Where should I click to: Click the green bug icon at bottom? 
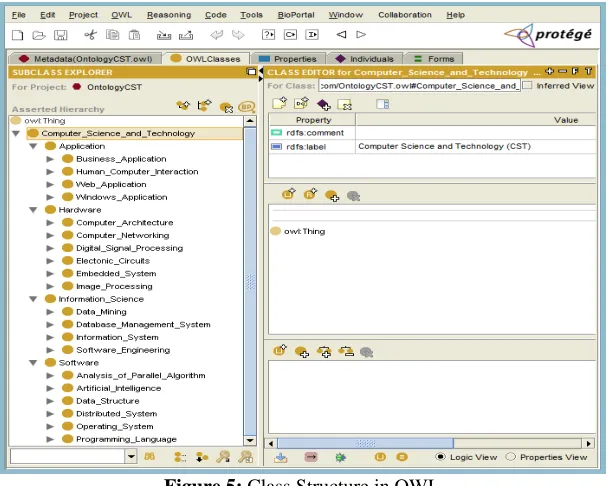[x=341, y=457]
